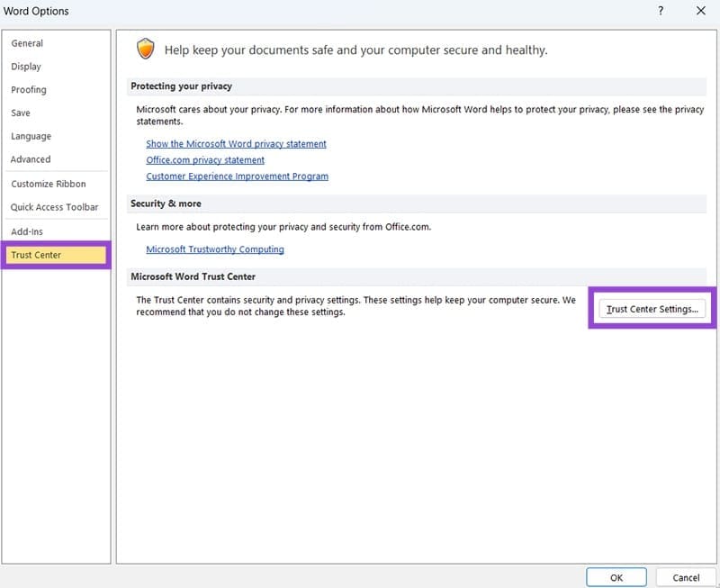Viewport: 720px width, 588px height.
Task: Click the Protecting your privacy heading
Action: (182, 86)
